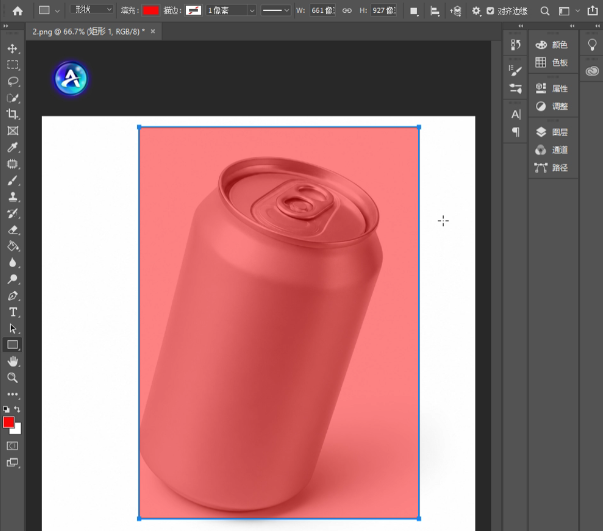Select the Dodge tool
Viewport: 603px width, 531px height.
point(12,279)
